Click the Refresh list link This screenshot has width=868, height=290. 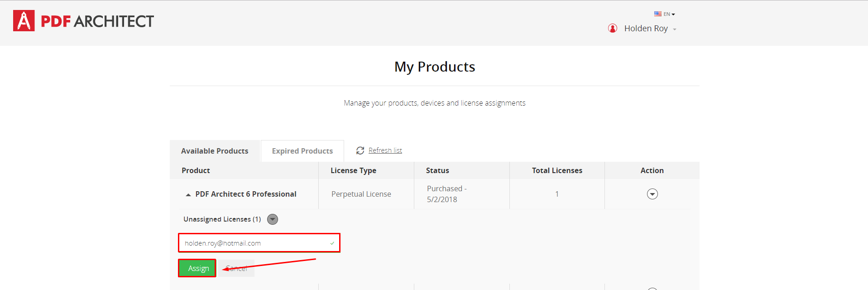tap(385, 150)
